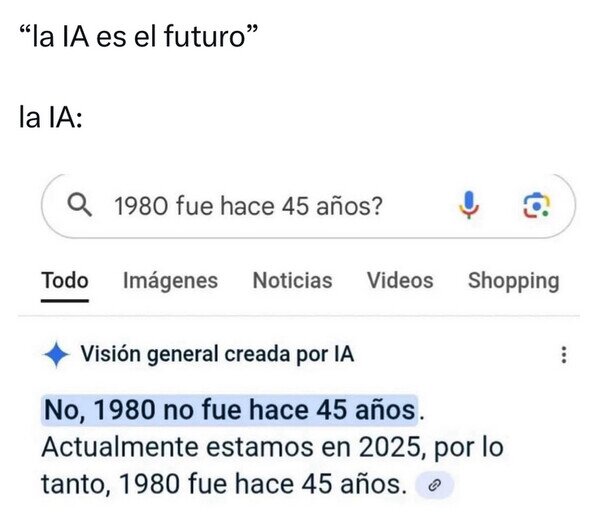Viewport: 600px width, 529px height.
Task: Click the blue AI sparkle icon
Action: pos(57,354)
